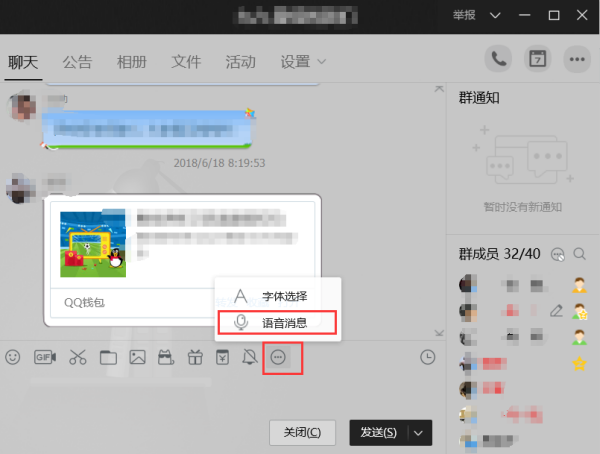Toggle the message notification bell icon
Viewport: 600px width, 454px height.
point(250,357)
